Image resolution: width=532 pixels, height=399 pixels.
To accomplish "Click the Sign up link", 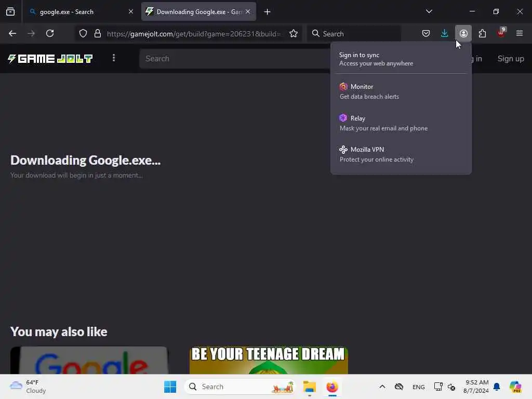I will coord(511,58).
